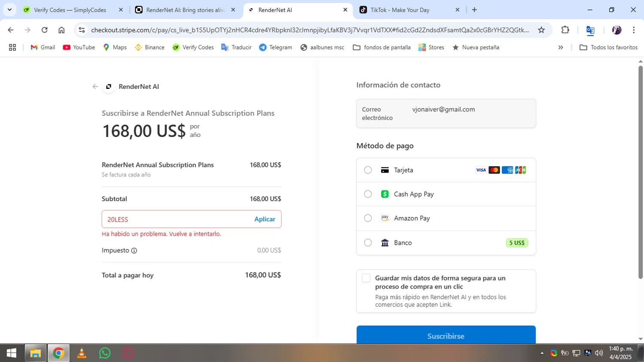View site information icon in the address bar
644x362 pixels.
pyautogui.click(x=82, y=30)
